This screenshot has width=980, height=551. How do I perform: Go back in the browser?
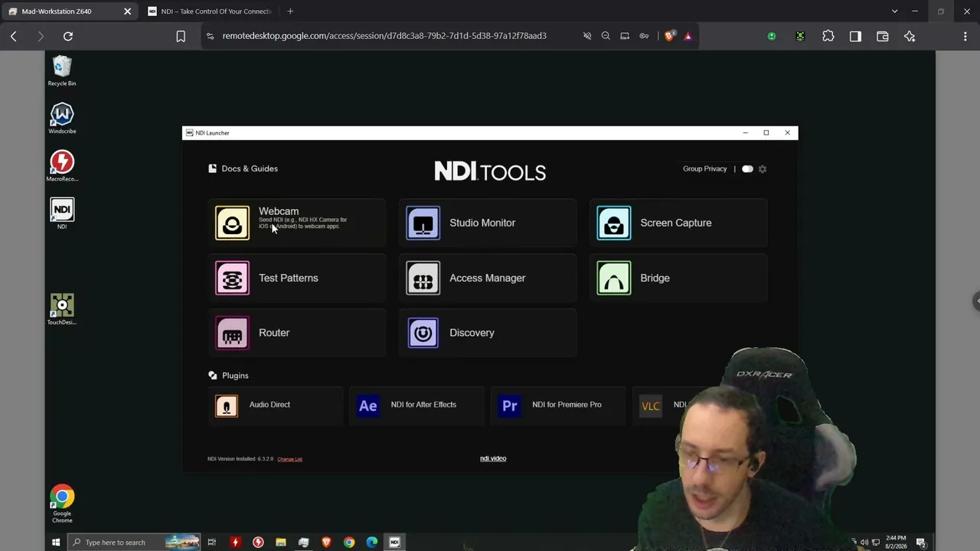[x=14, y=36]
